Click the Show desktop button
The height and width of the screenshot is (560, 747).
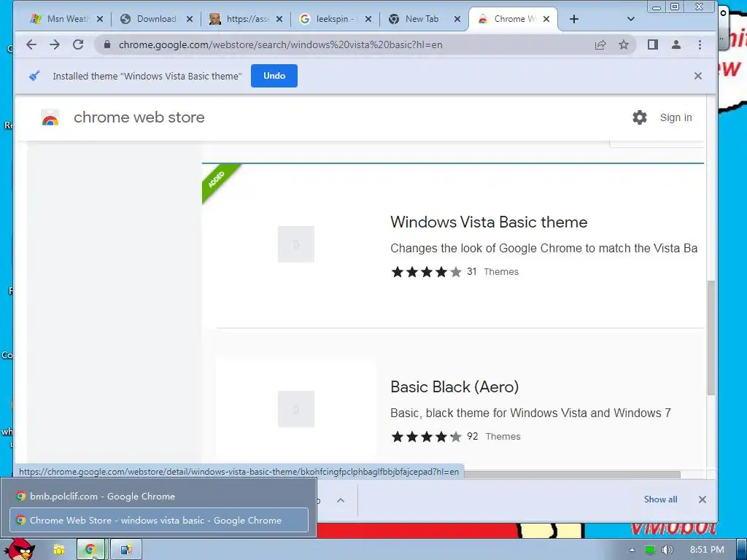(x=741, y=550)
